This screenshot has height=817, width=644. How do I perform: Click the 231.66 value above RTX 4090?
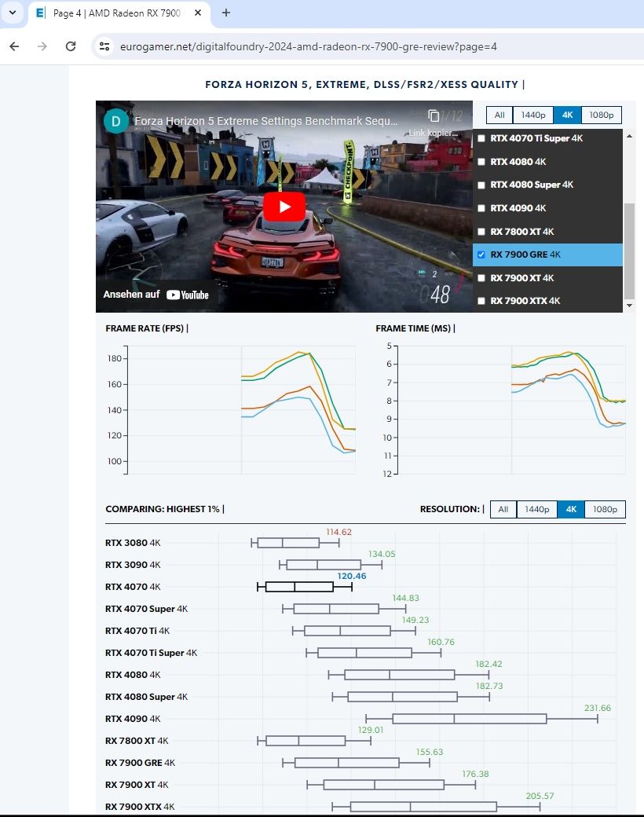[597, 708]
